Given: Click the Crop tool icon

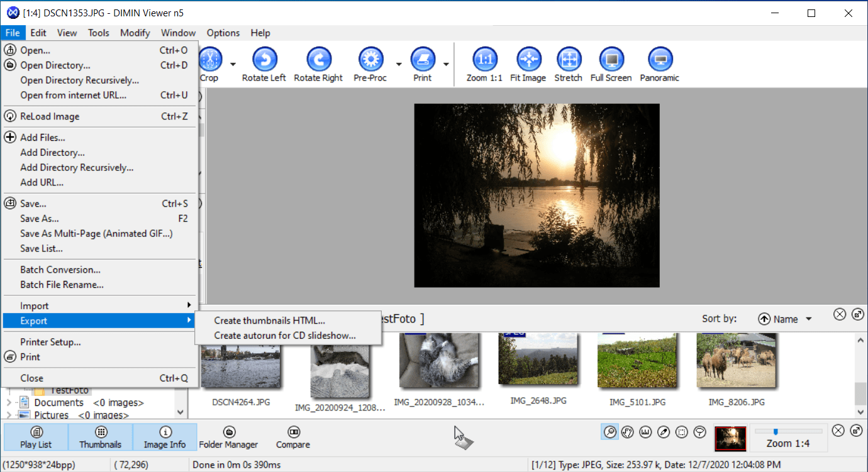Looking at the screenshot, I should (x=210, y=60).
